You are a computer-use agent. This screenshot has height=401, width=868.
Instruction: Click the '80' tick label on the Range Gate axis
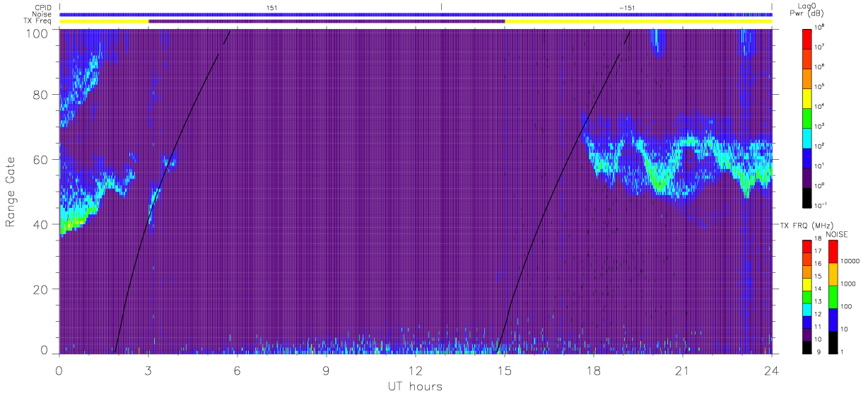[42, 94]
